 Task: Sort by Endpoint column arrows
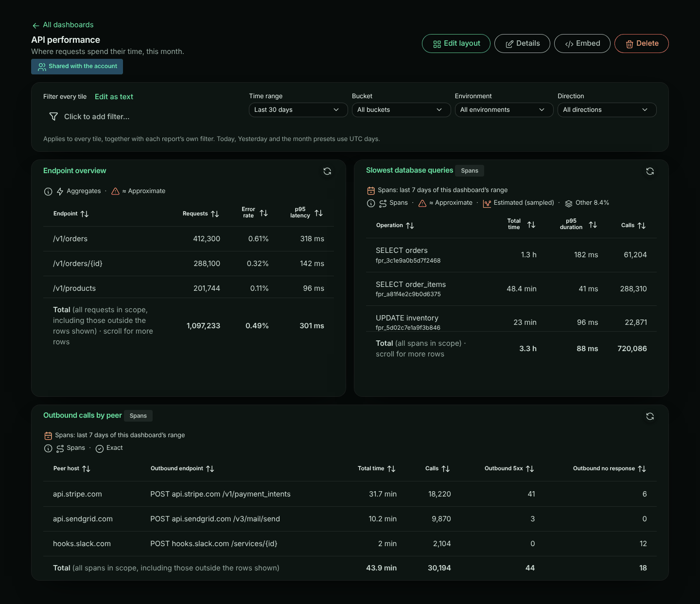tap(85, 214)
